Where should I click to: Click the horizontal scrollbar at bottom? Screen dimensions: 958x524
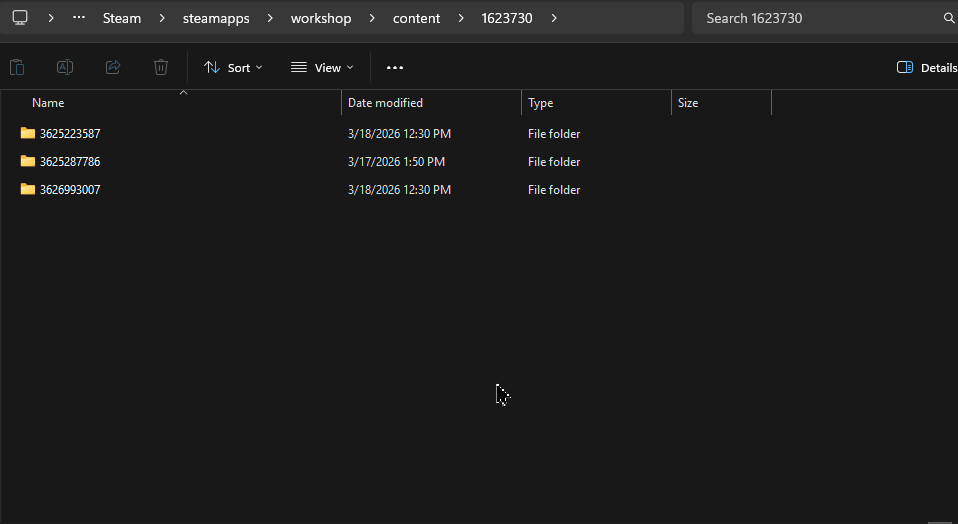pyautogui.click(x=938, y=521)
